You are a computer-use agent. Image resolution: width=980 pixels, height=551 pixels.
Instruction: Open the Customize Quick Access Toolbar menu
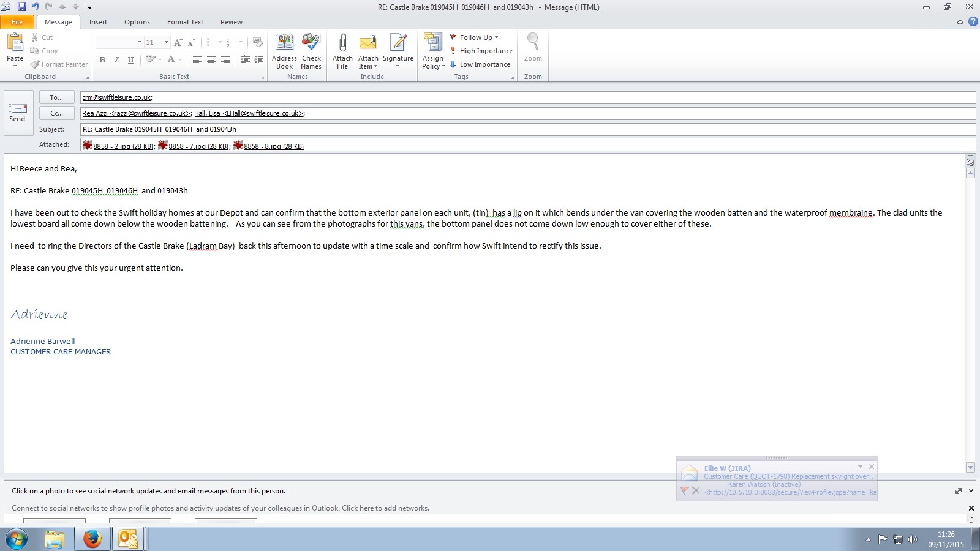pyautogui.click(x=89, y=7)
